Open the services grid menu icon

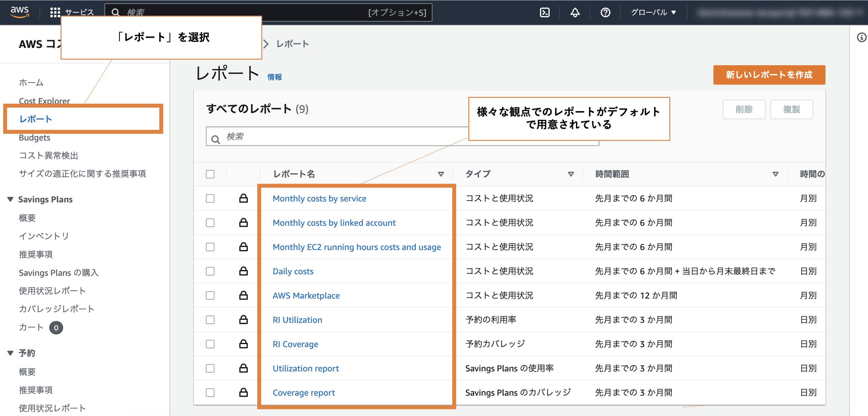[x=55, y=12]
